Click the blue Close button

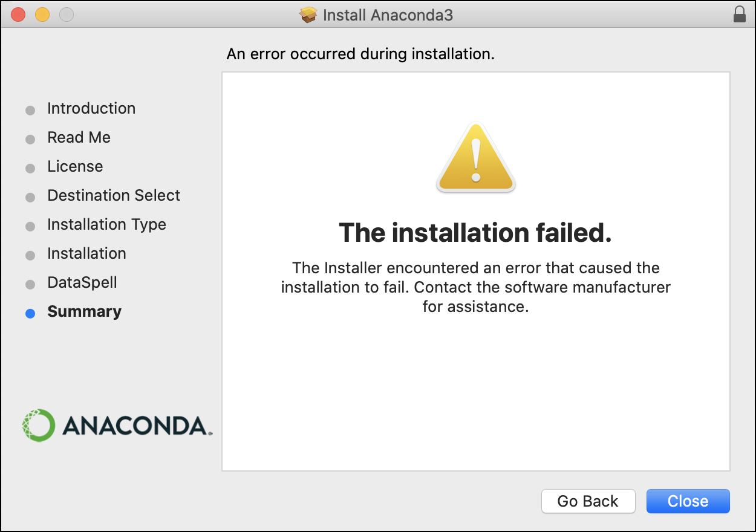688,501
